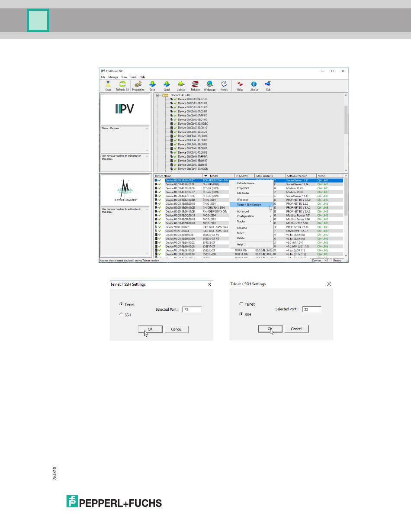This screenshot has width=411, height=532.
Task: Choose Edit Notes from context menu
Action: pyautogui.click(x=243, y=193)
